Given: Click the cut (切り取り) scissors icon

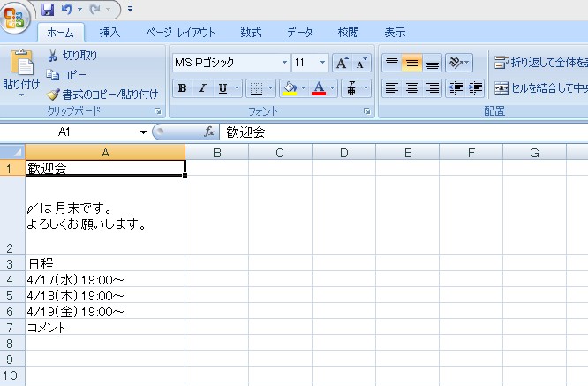Looking at the screenshot, I should click(x=53, y=56).
